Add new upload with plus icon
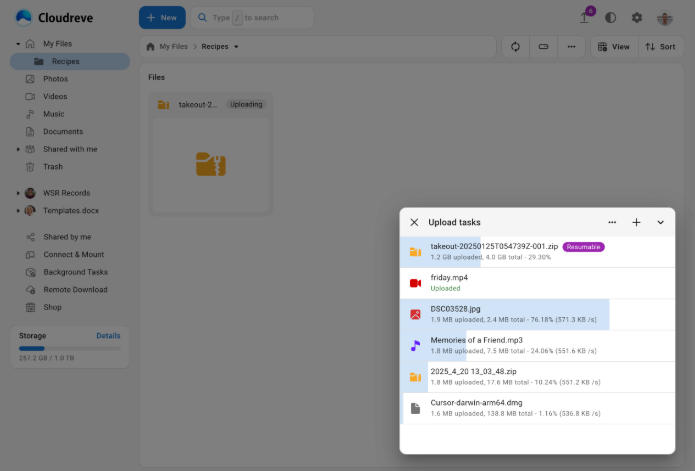Image resolution: width=695 pixels, height=471 pixels. (636, 222)
